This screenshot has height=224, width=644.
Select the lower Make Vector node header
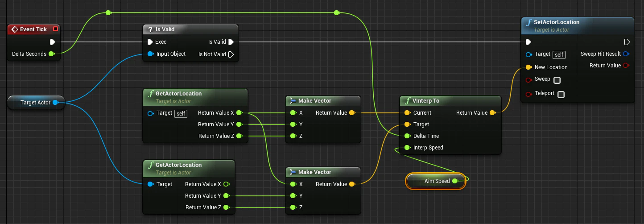(323, 172)
